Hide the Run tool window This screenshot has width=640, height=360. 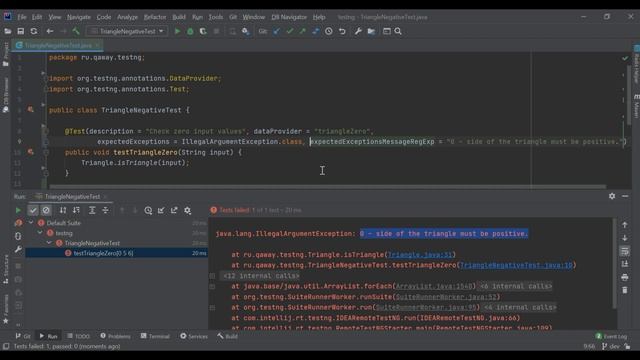[625, 196]
